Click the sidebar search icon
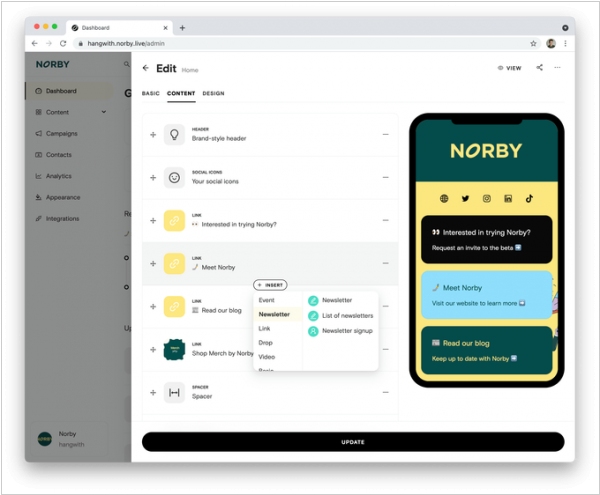The width and height of the screenshot is (600, 495). pos(126,64)
